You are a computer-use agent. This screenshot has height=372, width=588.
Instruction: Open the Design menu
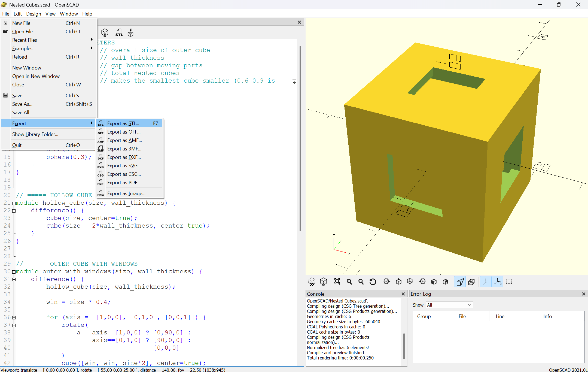coord(33,14)
